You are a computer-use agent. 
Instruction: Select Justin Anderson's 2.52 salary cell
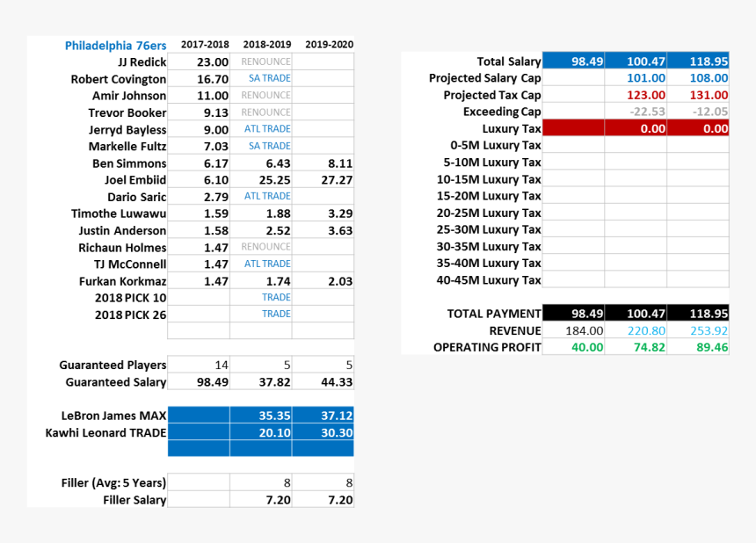[x=261, y=230]
